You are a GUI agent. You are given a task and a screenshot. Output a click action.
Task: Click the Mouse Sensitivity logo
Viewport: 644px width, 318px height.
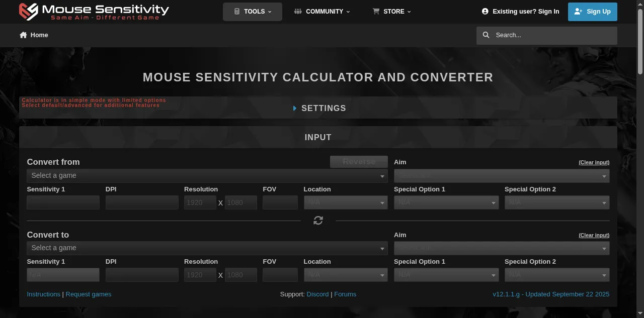[94, 12]
